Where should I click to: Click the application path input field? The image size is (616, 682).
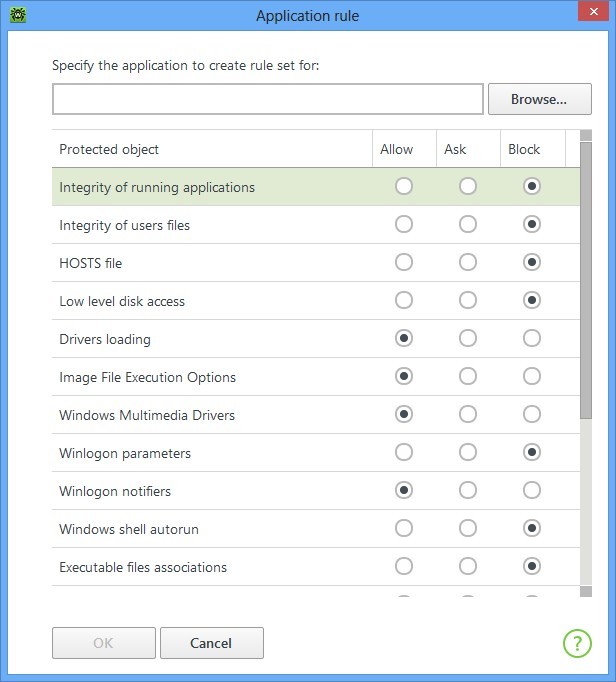pos(268,100)
